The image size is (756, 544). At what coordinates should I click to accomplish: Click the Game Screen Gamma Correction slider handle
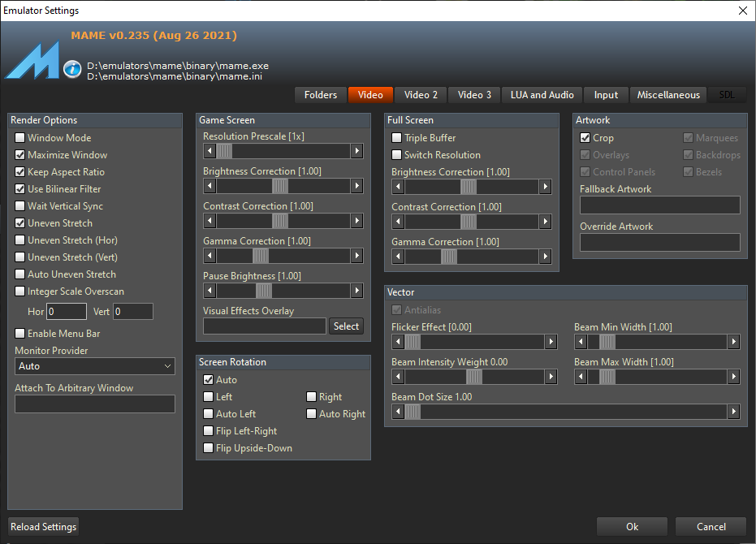point(261,256)
